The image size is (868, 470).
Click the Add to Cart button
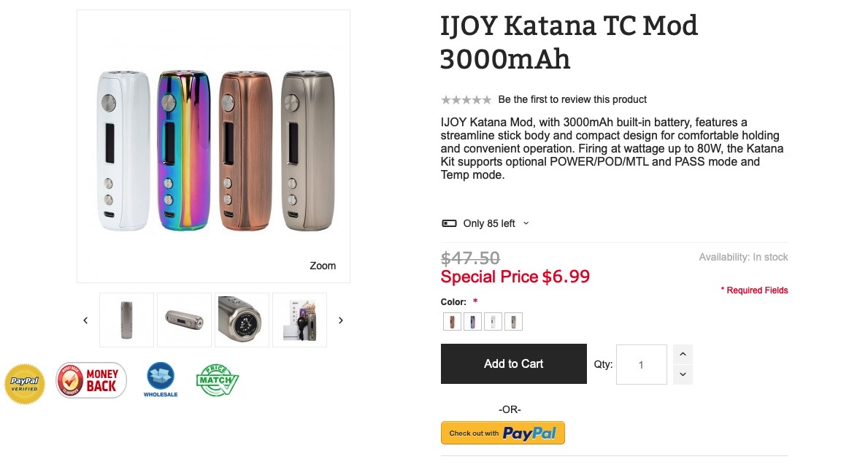tap(513, 363)
